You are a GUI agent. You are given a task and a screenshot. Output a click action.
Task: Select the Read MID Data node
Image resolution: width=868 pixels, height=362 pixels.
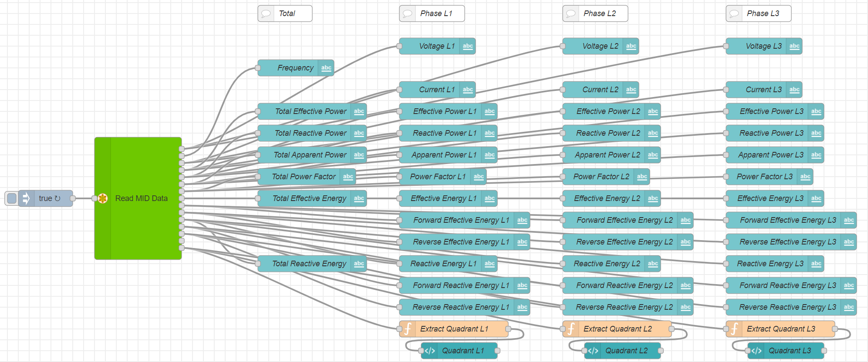[x=138, y=198]
